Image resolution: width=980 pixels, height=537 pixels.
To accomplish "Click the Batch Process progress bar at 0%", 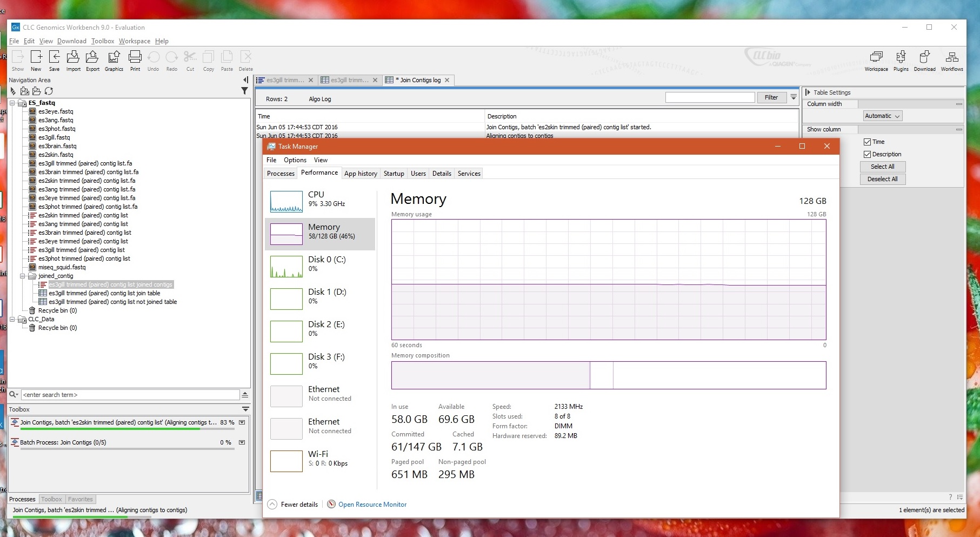I will coord(127,449).
